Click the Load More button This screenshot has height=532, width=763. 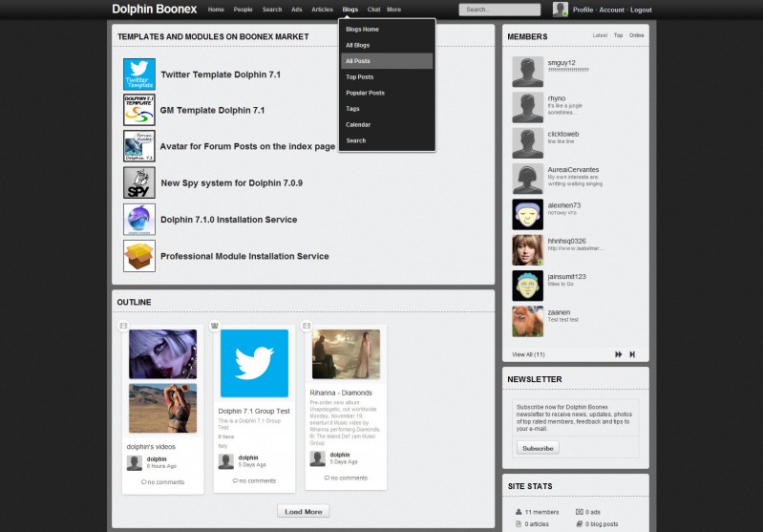click(303, 512)
